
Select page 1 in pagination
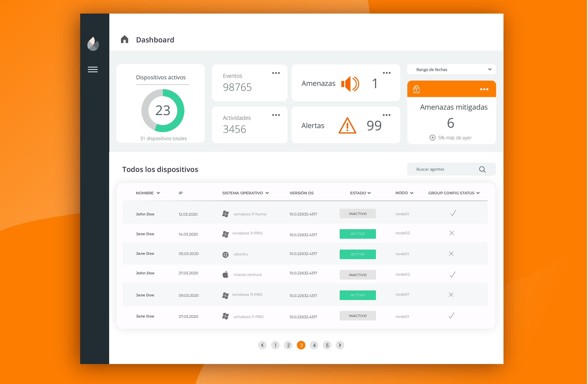tap(275, 345)
